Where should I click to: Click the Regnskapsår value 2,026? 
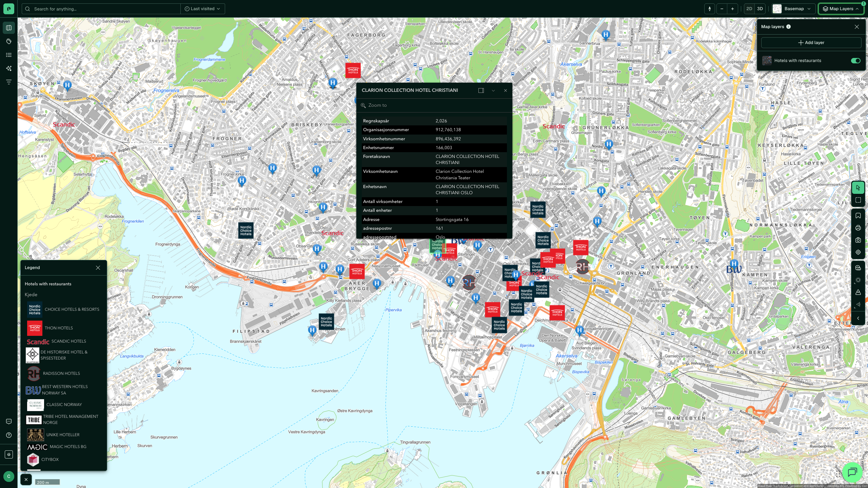point(441,121)
